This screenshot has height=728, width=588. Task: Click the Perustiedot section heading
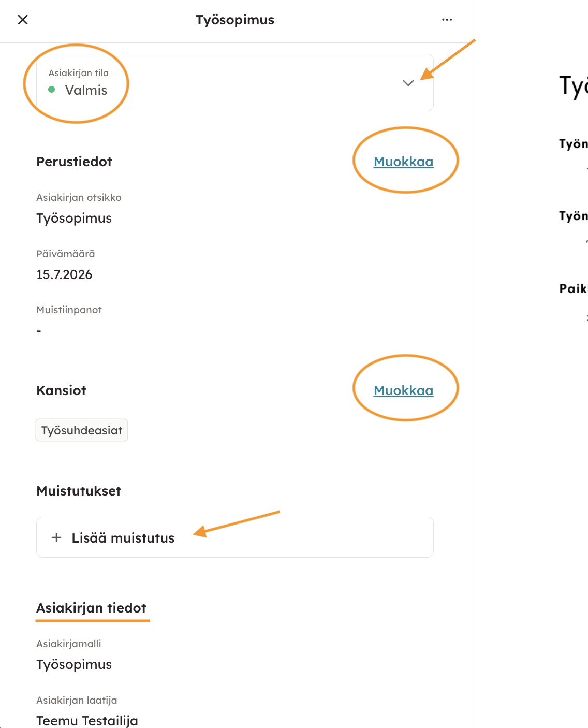(x=74, y=162)
